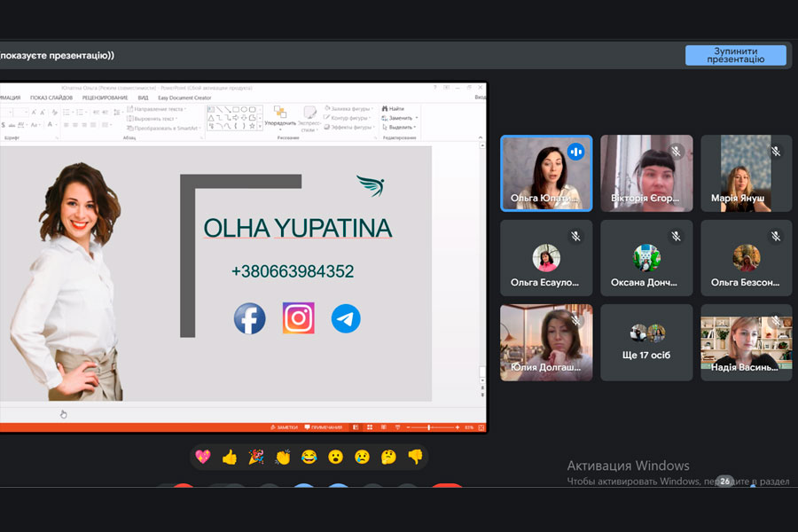Click the Telegram icon on the slide
798x532 pixels.
(346, 318)
